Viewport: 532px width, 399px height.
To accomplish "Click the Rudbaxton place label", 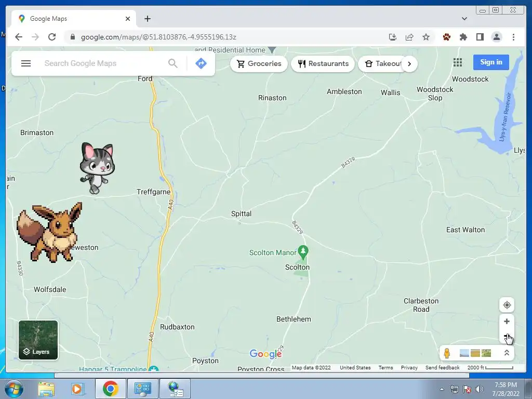I will pyautogui.click(x=177, y=327).
